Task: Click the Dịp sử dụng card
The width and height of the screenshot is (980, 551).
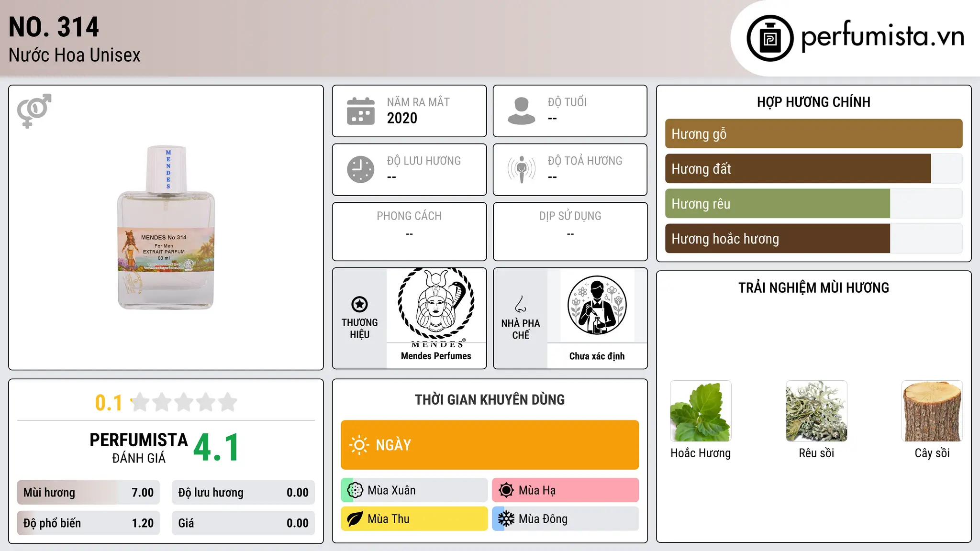Action: (570, 231)
